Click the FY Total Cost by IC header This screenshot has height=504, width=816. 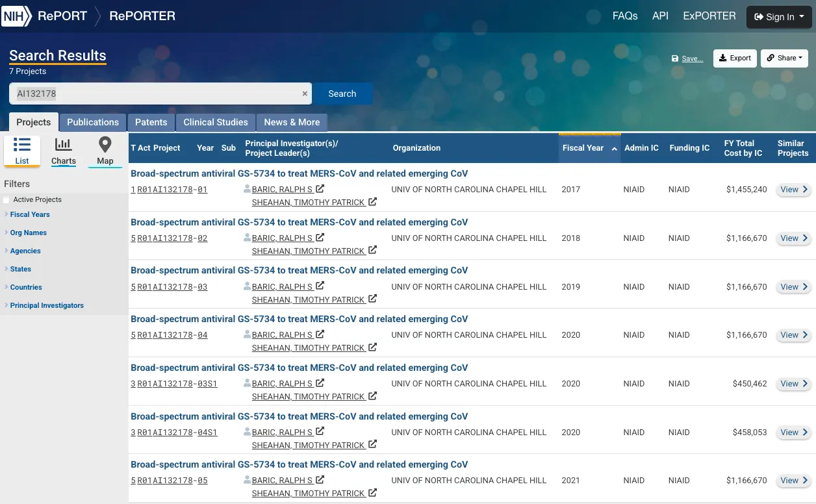[743, 148]
